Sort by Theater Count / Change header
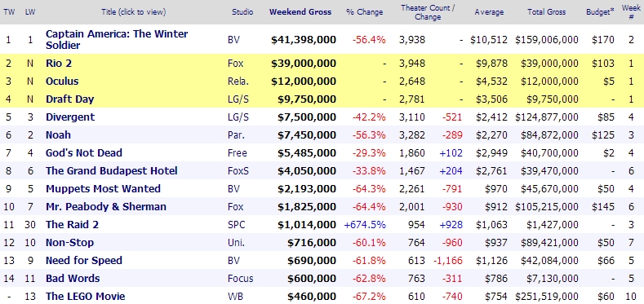This screenshot has width=644, height=304. pyautogui.click(x=428, y=12)
